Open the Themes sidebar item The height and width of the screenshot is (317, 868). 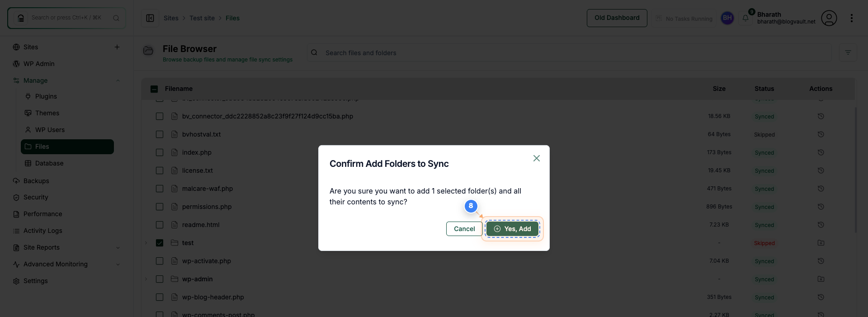(x=47, y=113)
